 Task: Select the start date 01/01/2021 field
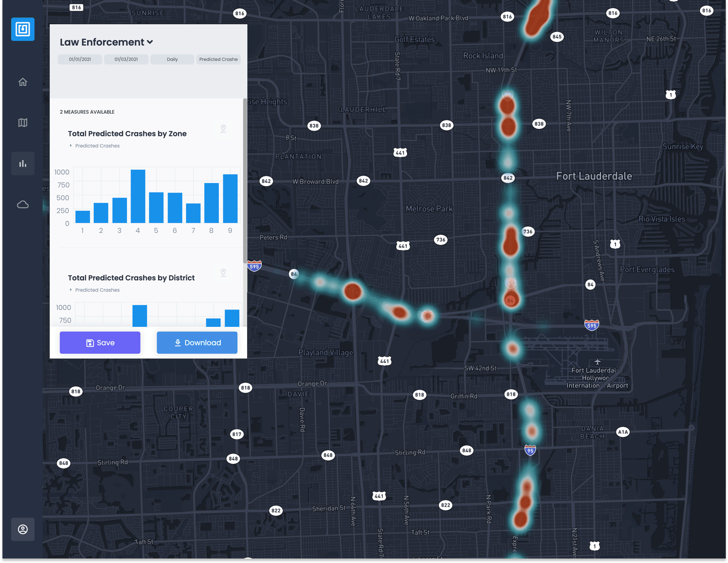click(x=80, y=59)
